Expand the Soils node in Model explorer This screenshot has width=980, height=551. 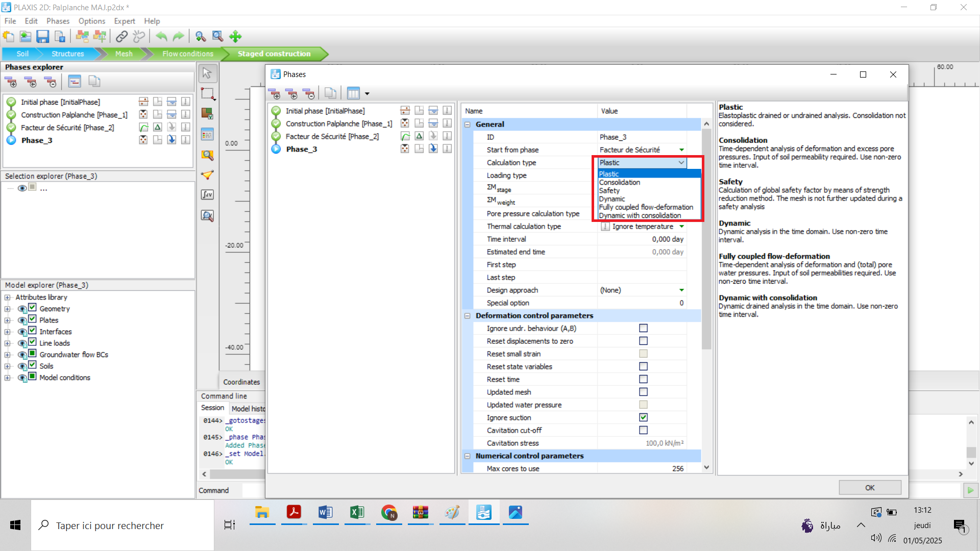(x=7, y=366)
